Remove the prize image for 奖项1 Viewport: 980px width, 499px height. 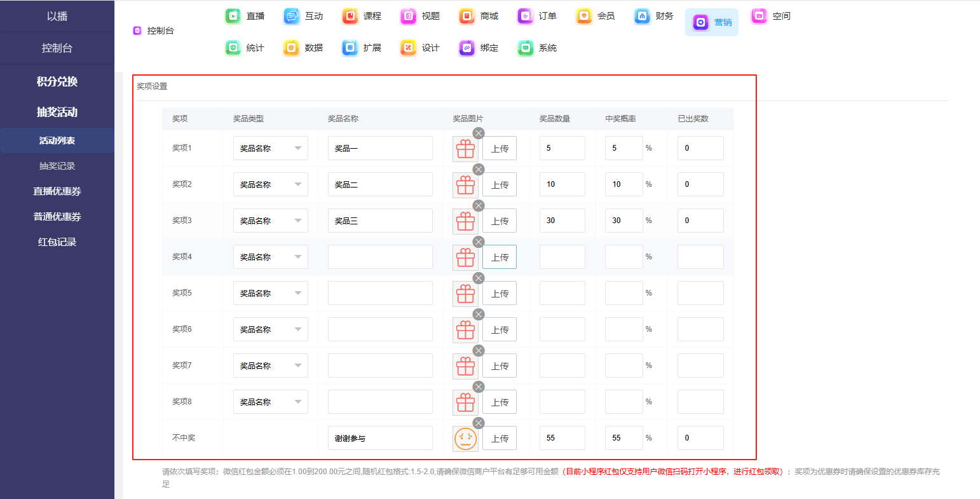tap(479, 133)
